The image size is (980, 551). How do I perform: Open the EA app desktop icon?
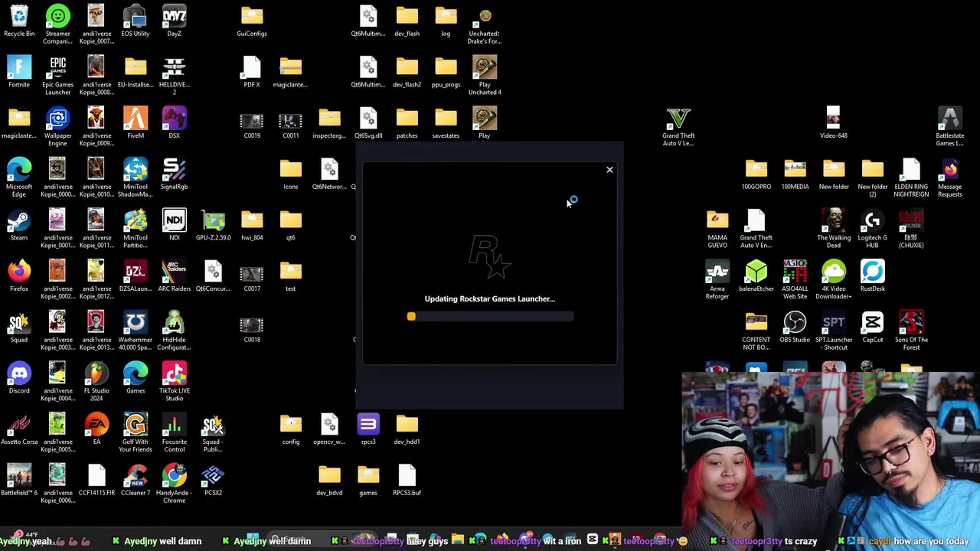(96, 429)
